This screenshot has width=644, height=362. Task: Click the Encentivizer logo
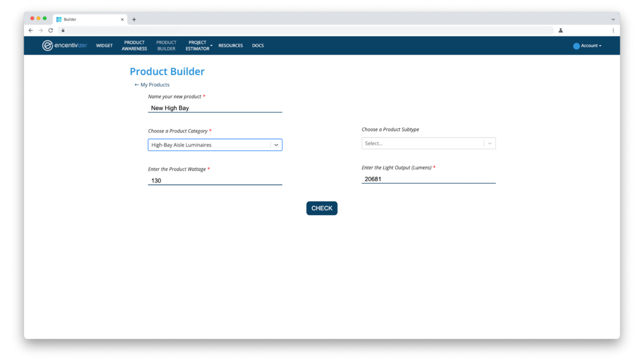tap(64, 46)
